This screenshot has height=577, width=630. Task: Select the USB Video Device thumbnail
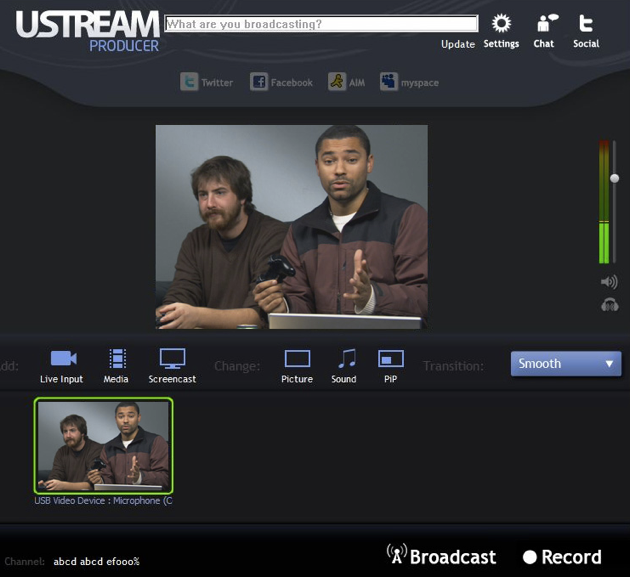point(104,446)
